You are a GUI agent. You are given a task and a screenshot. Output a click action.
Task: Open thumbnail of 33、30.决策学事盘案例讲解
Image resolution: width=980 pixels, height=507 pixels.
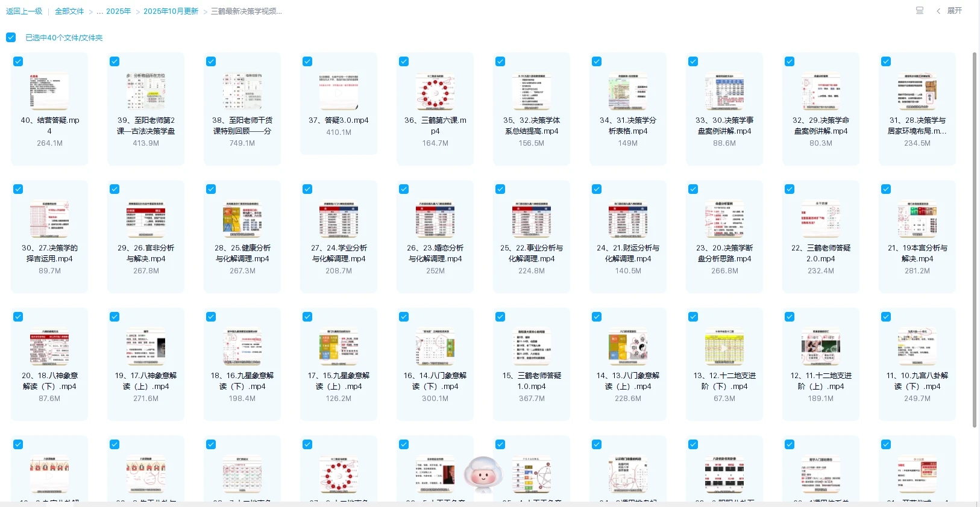724,92
